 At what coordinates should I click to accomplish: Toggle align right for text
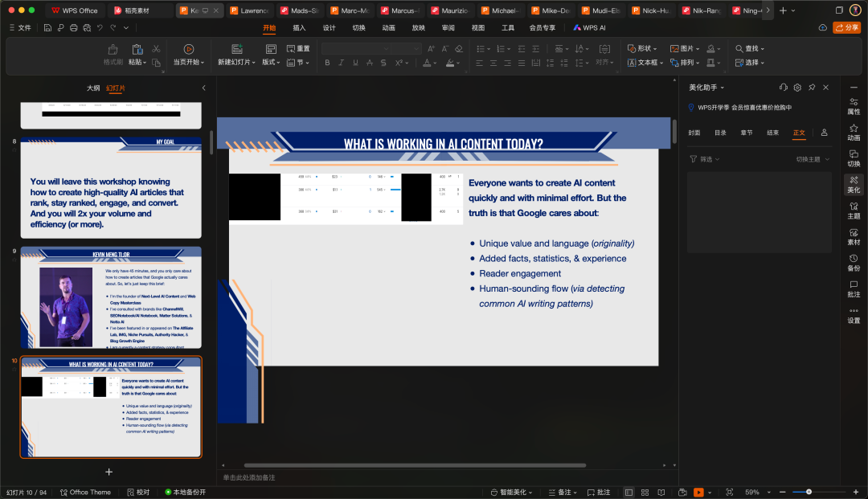click(x=508, y=63)
